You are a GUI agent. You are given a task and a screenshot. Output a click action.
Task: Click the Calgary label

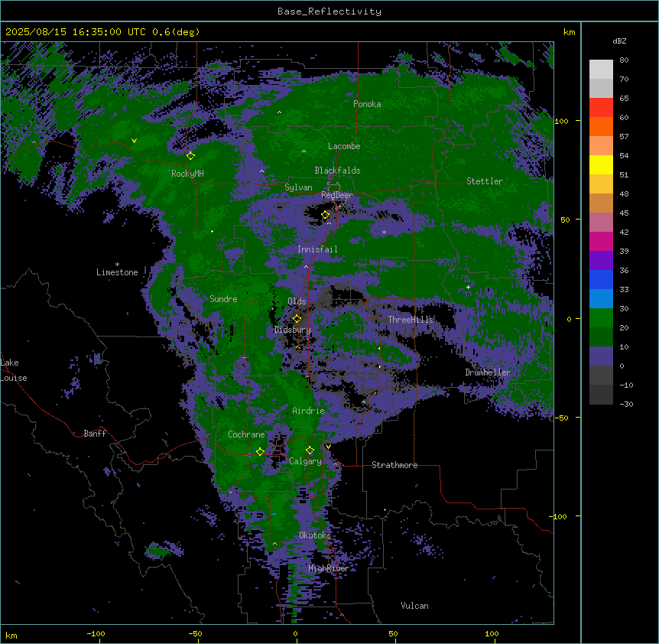[306, 461]
